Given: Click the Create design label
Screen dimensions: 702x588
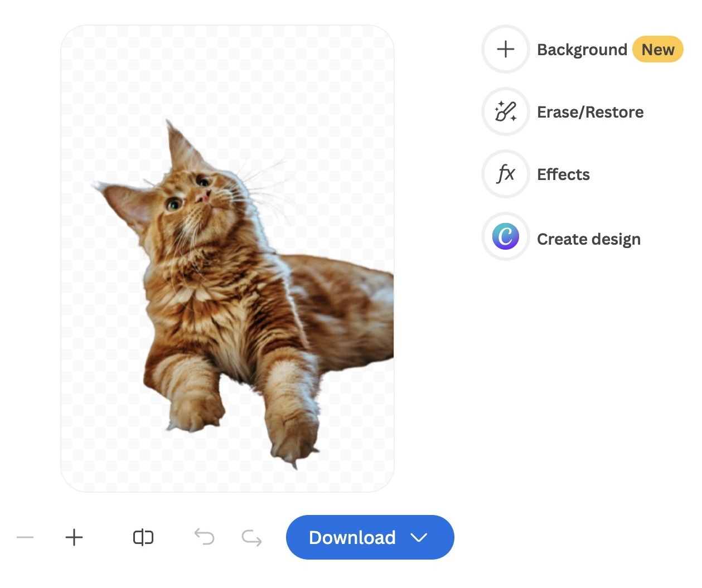Looking at the screenshot, I should pyautogui.click(x=589, y=239).
